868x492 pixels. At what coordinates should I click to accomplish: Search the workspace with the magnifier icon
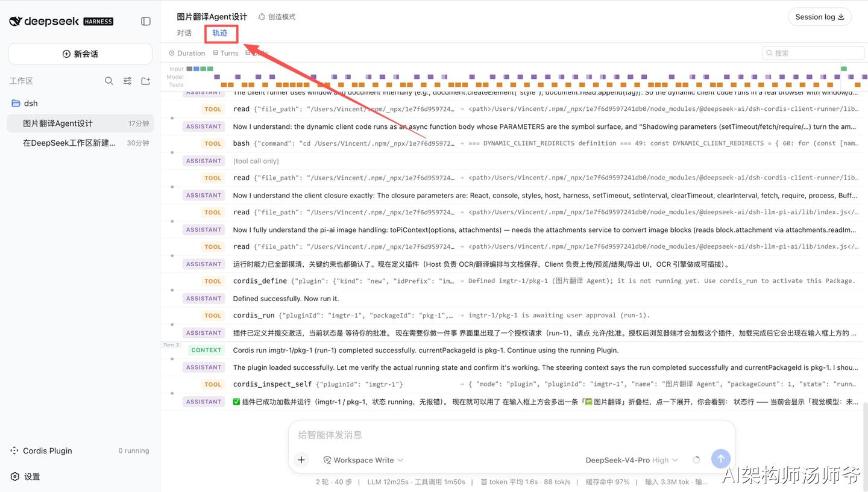pyautogui.click(x=108, y=81)
